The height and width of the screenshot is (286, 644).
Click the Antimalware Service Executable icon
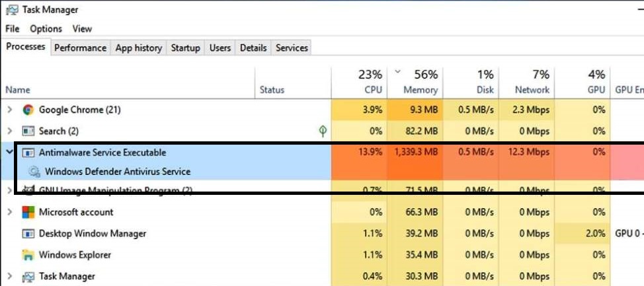coord(28,153)
